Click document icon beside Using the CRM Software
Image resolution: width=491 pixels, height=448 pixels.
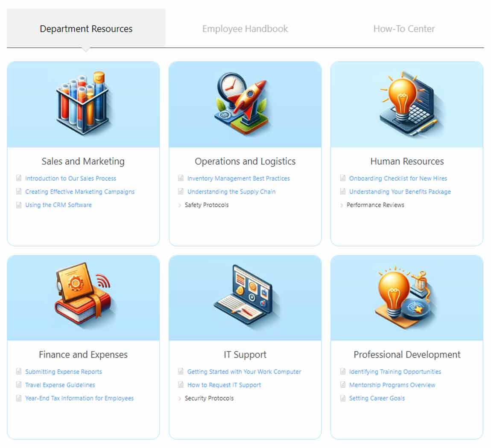pyautogui.click(x=18, y=205)
